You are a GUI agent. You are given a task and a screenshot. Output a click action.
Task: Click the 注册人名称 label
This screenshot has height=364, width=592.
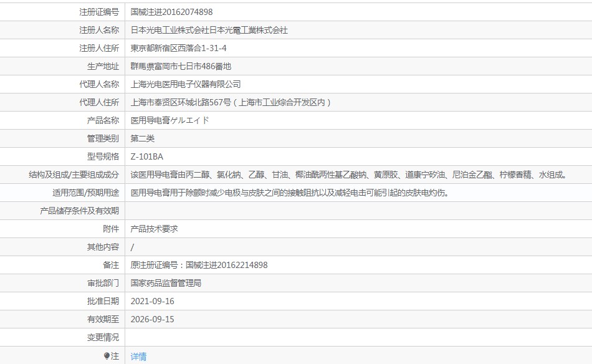(x=99, y=30)
